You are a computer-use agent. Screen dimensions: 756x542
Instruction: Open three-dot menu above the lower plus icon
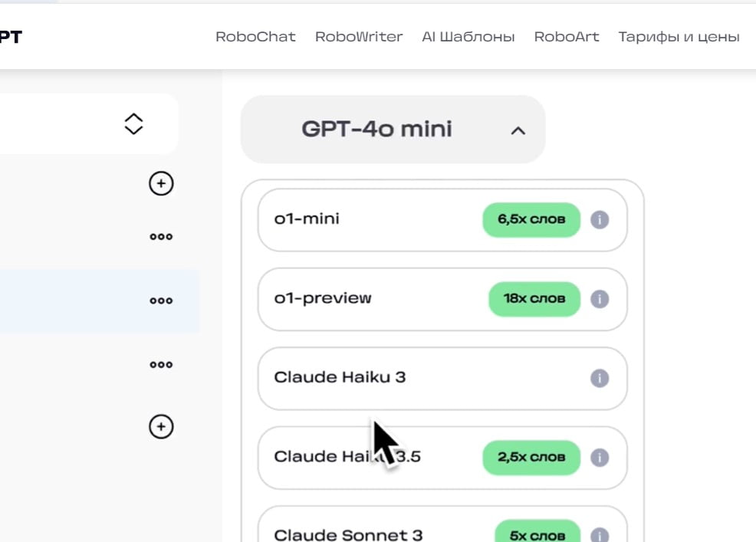click(x=161, y=365)
